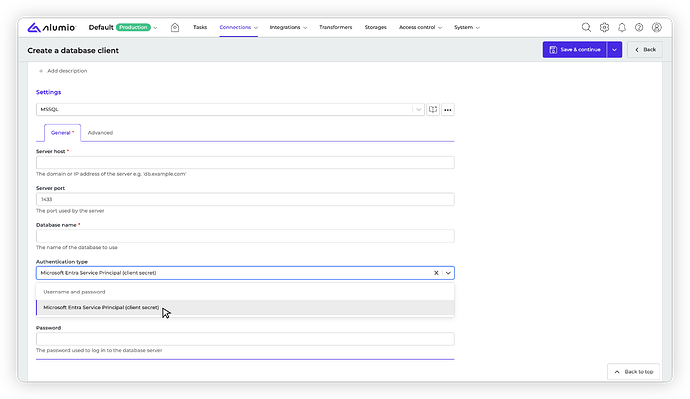Switch to the Advanced tab
Image resolution: width=690 pixels, height=399 pixels.
pos(100,133)
